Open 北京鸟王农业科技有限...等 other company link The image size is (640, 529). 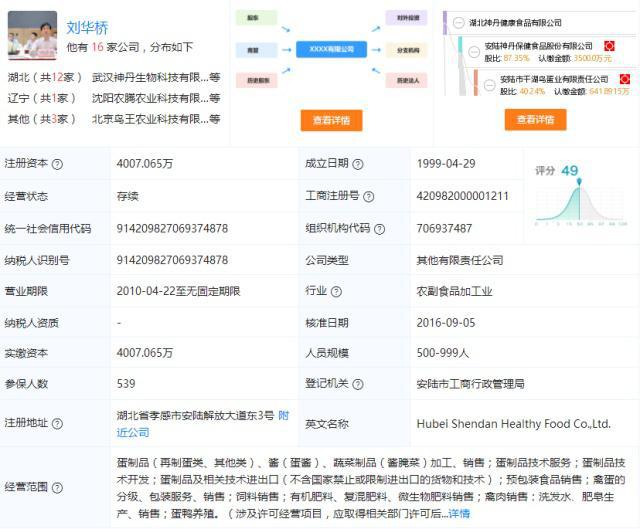156,119
